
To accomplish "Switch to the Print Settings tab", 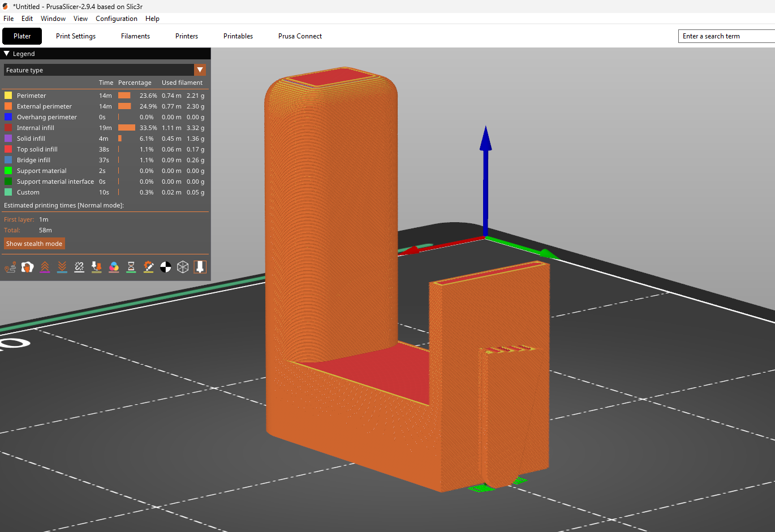I will [x=76, y=36].
